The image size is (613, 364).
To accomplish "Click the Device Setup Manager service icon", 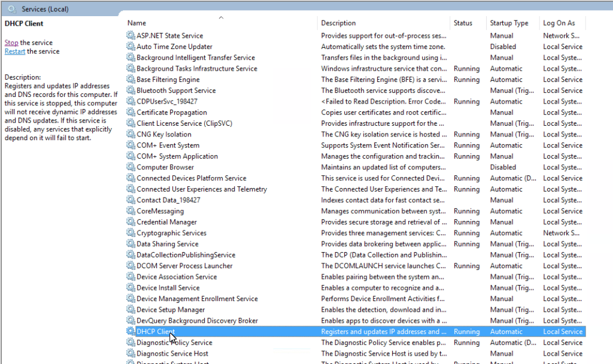I will 131,310.
